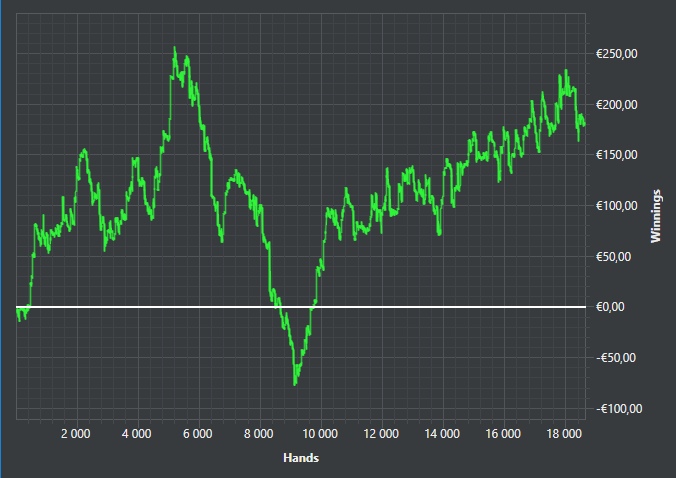Click the 12 000 hands axis label

pyautogui.click(x=381, y=434)
